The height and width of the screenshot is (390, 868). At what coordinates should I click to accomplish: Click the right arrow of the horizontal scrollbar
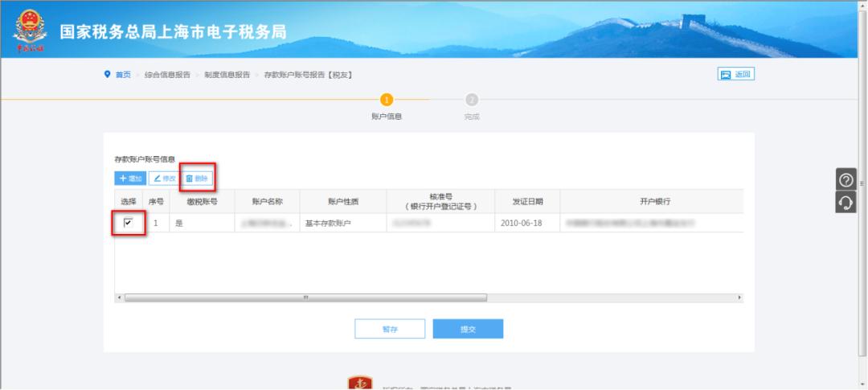(x=739, y=297)
